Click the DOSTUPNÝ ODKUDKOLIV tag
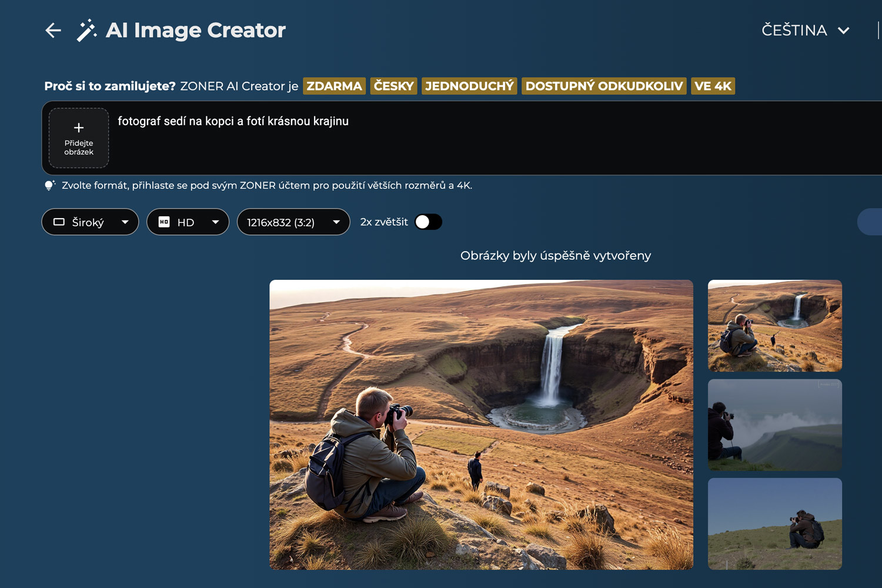 pyautogui.click(x=604, y=86)
